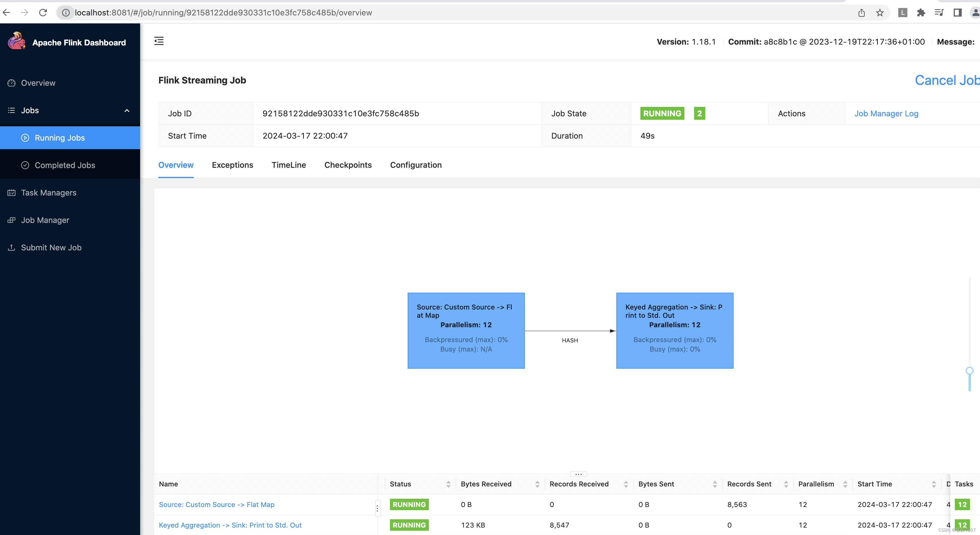Click the Running Jobs sidebar icon
Viewport: 980px width, 535px height.
[x=24, y=137]
